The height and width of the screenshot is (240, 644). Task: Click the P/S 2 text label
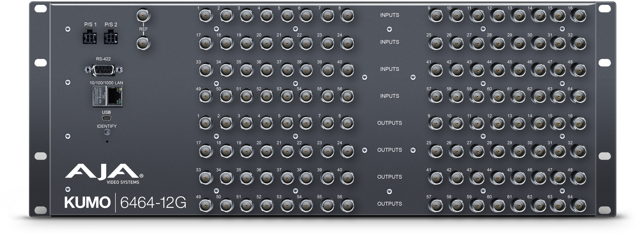pyautogui.click(x=111, y=25)
